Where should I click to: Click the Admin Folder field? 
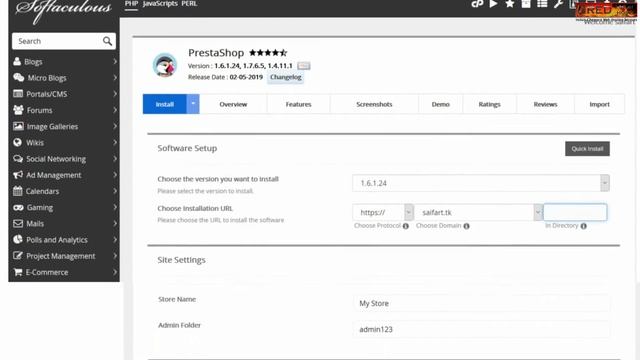click(x=482, y=329)
